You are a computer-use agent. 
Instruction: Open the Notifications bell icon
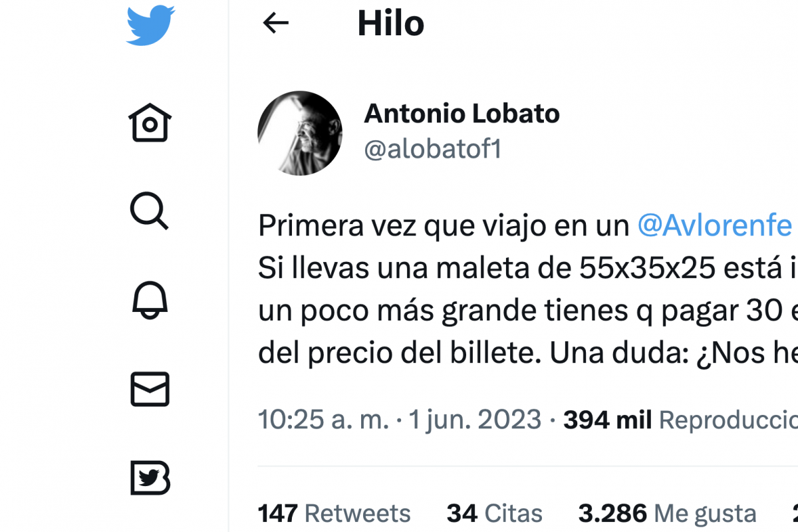click(x=150, y=300)
